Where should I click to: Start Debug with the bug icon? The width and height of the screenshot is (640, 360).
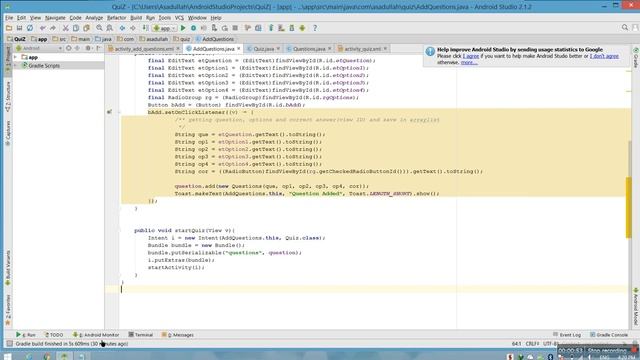pyautogui.click(x=193, y=28)
